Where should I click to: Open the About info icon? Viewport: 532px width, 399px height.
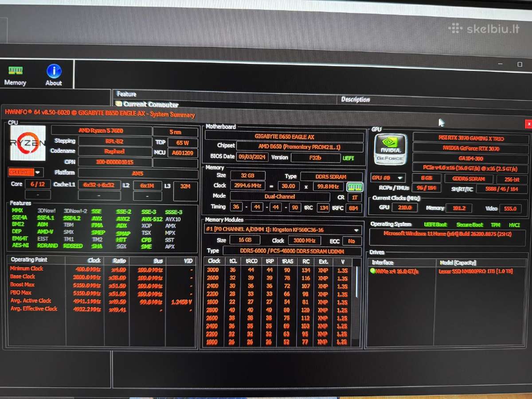pos(54,75)
